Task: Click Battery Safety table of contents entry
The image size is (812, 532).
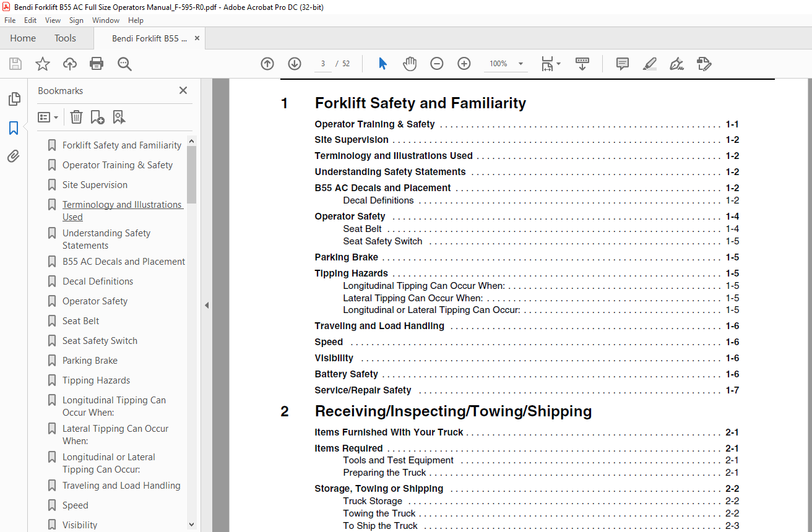Action: [x=527, y=374]
